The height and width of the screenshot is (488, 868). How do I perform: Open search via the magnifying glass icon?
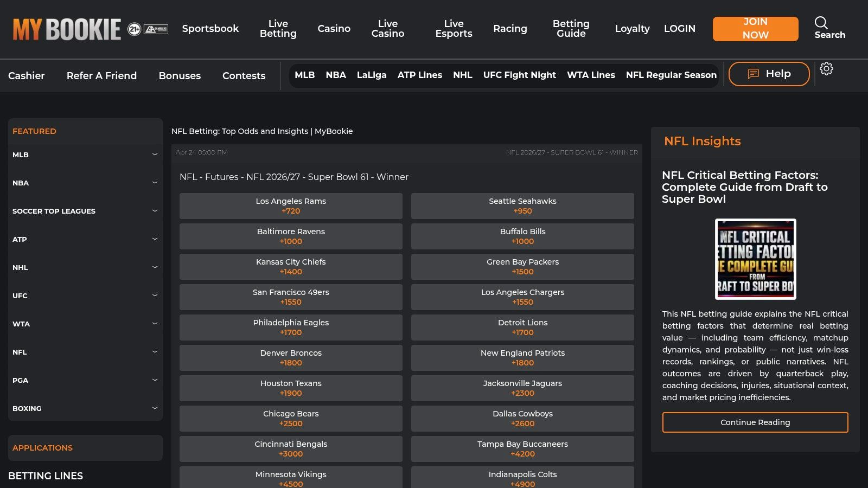(x=821, y=24)
